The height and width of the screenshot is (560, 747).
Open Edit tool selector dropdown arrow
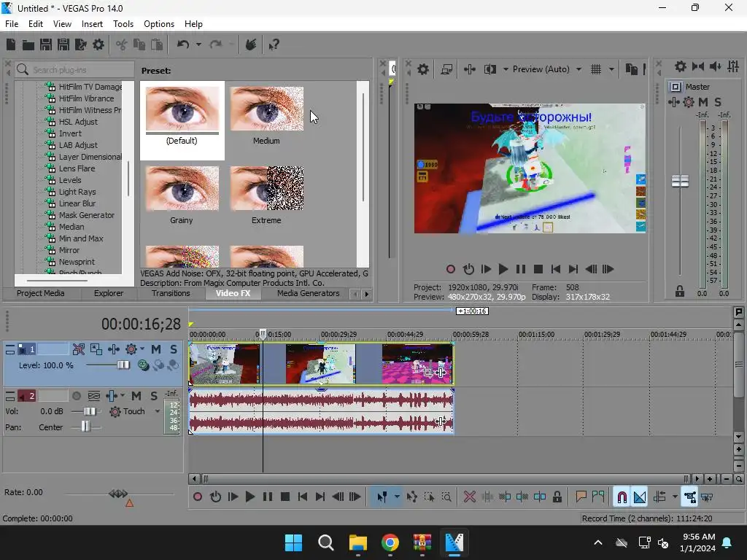pos(397,497)
